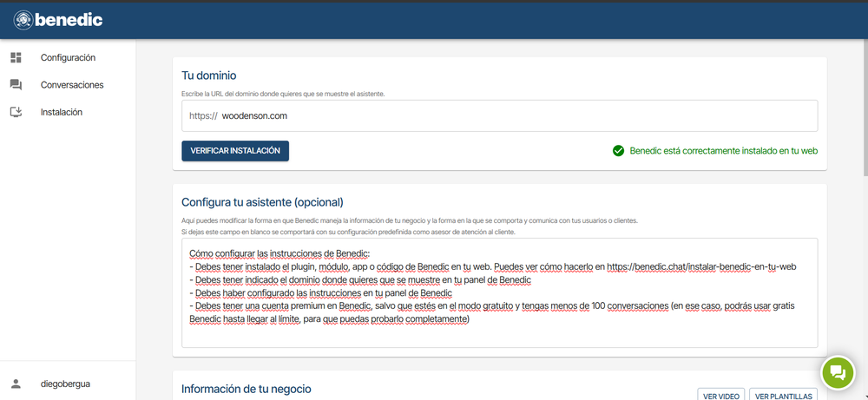
Task: Click the Conversaciones chat bubbles icon
Action: point(16,85)
